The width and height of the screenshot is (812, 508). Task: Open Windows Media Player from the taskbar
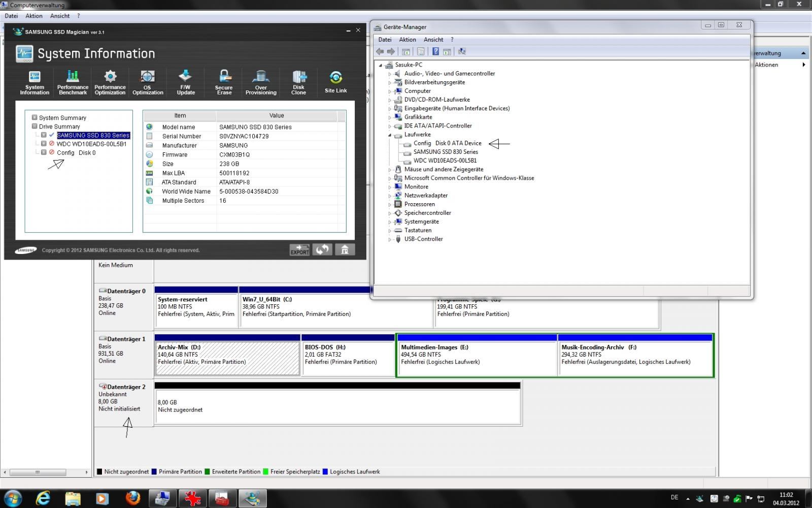tap(103, 498)
